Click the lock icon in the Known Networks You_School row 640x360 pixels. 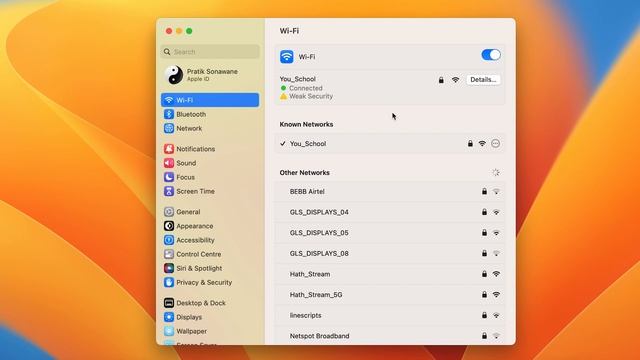[x=470, y=144]
